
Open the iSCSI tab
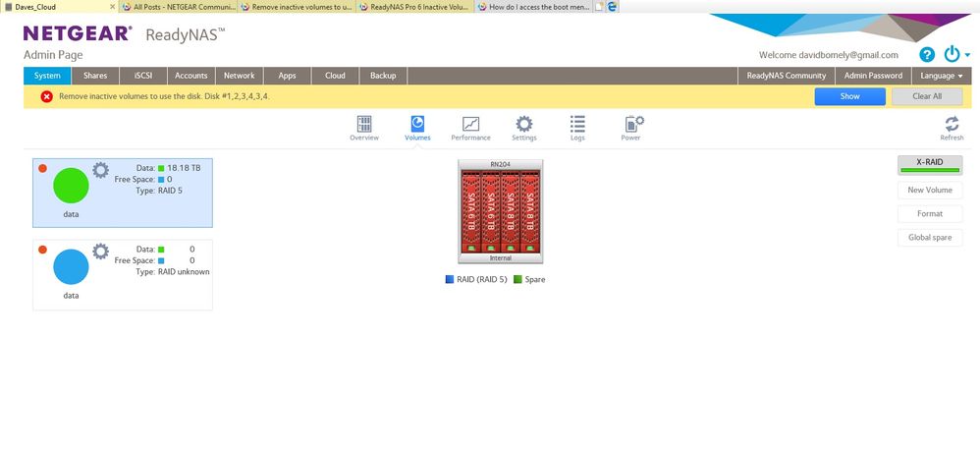point(143,76)
